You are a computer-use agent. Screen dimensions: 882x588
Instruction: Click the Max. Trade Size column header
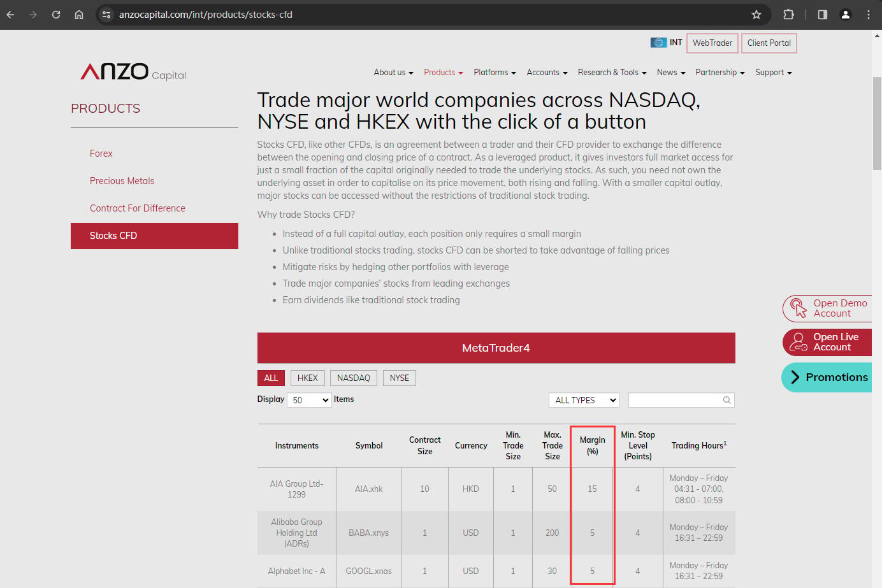[553, 445]
